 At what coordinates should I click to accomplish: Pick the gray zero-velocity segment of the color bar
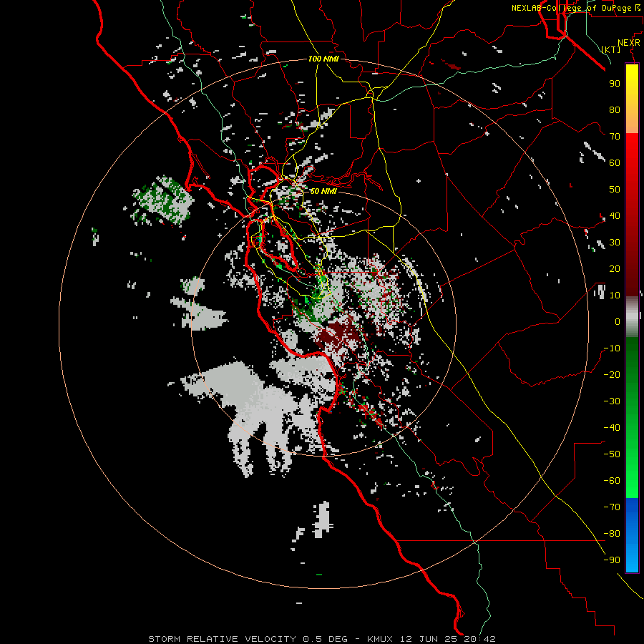[632, 316]
